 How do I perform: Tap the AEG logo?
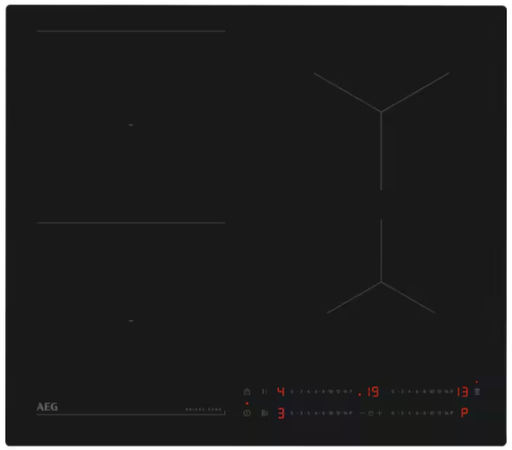click(x=47, y=407)
